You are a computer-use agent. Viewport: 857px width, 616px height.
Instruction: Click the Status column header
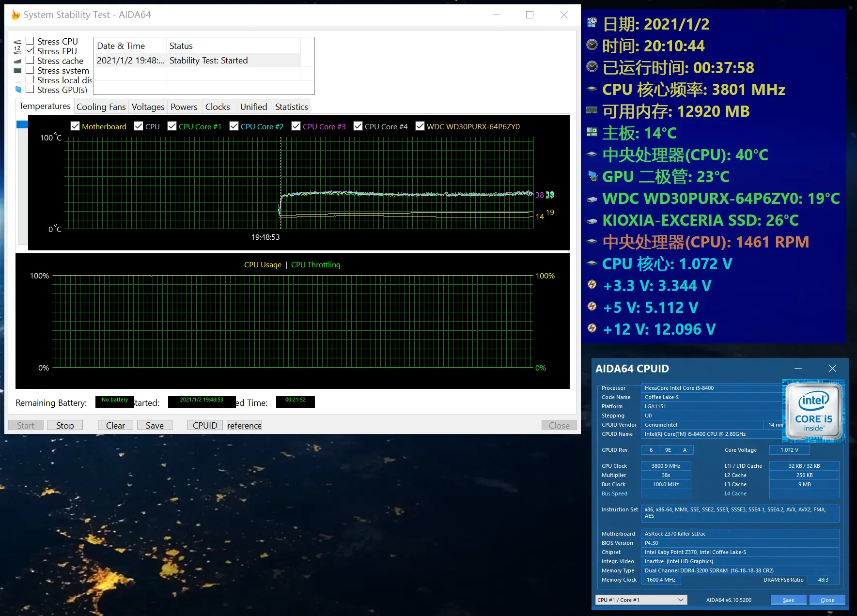pyautogui.click(x=234, y=46)
